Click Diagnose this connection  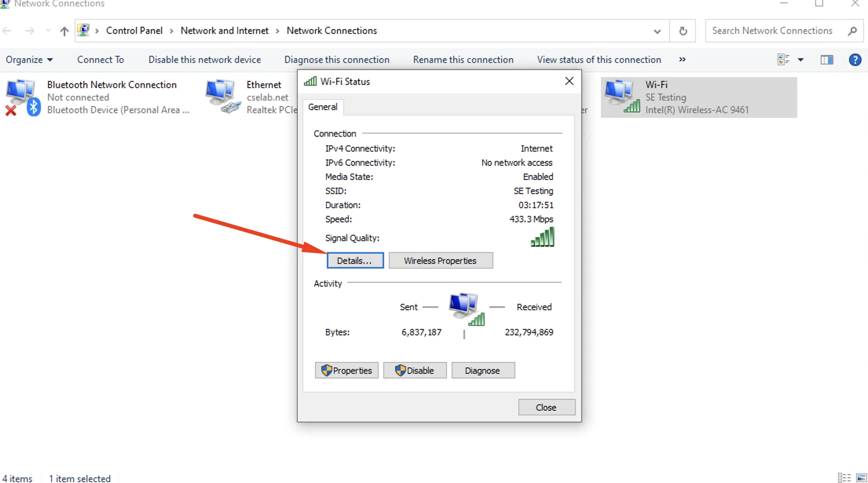tap(337, 60)
